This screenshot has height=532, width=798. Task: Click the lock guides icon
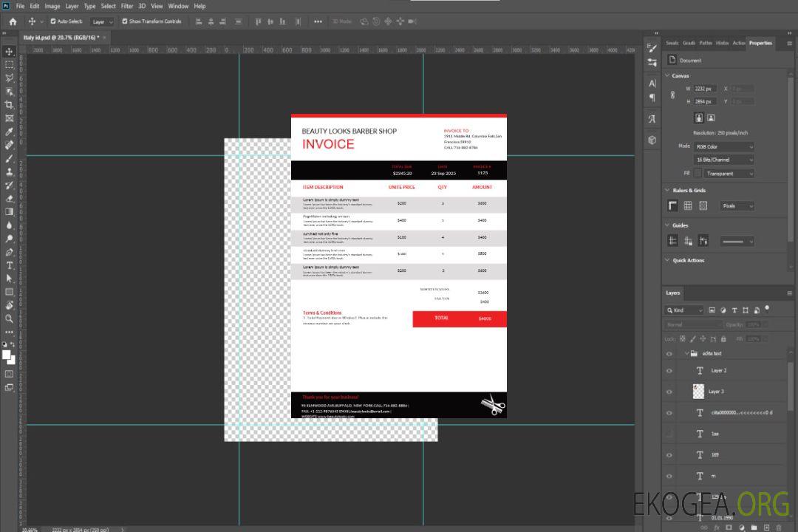click(688, 242)
